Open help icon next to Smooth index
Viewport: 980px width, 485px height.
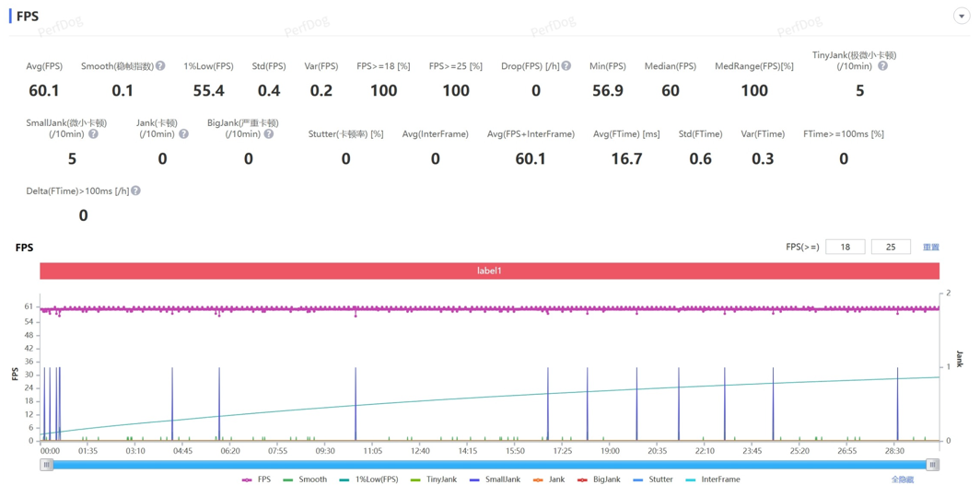(x=160, y=65)
